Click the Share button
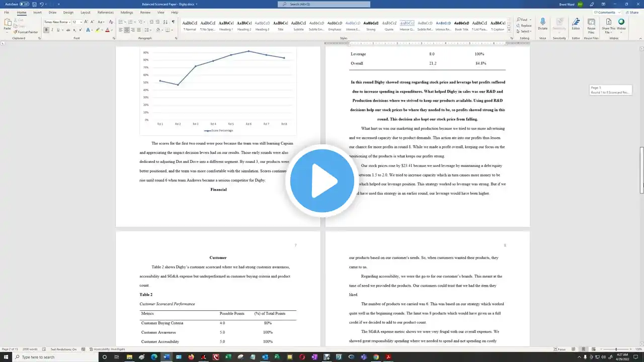Screen dimensions: 644x362 pos(632,12)
